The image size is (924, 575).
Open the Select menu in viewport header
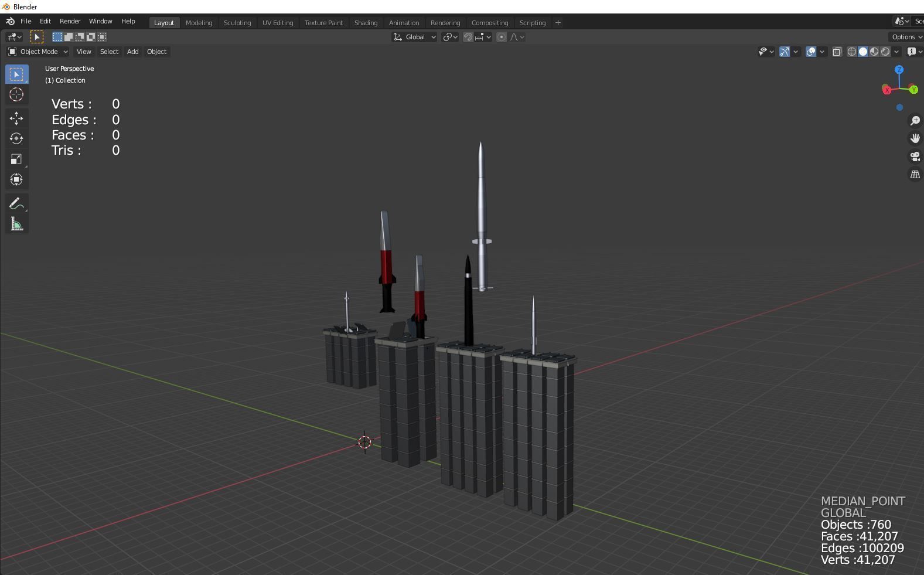click(109, 52)
